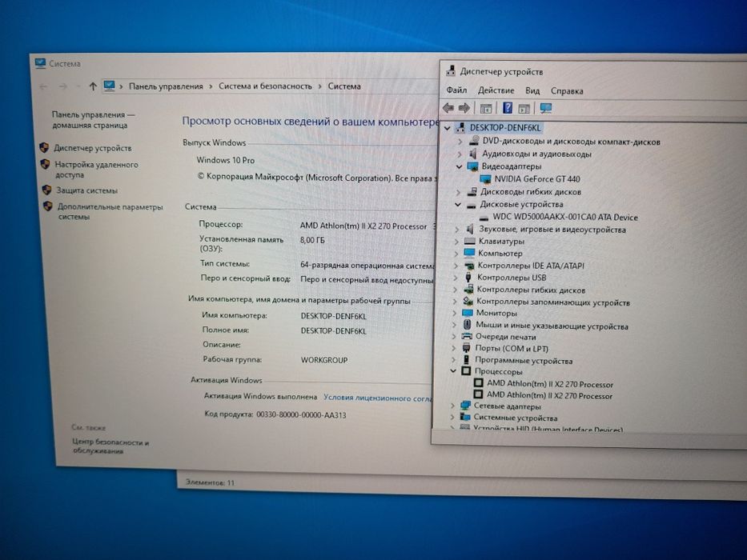Collapse the Процессоры node
Image resolution: width=747 pixels, height=560 pixels.
coord(453,371)
